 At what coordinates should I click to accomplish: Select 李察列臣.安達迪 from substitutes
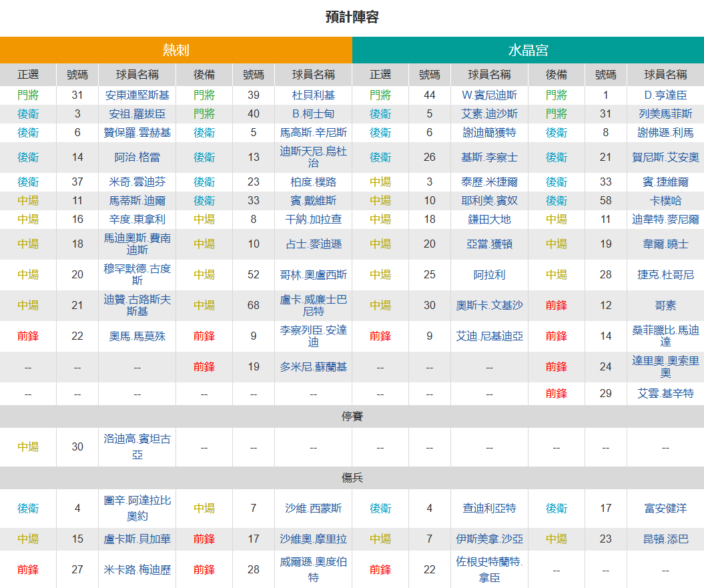(x=314, y=336)
